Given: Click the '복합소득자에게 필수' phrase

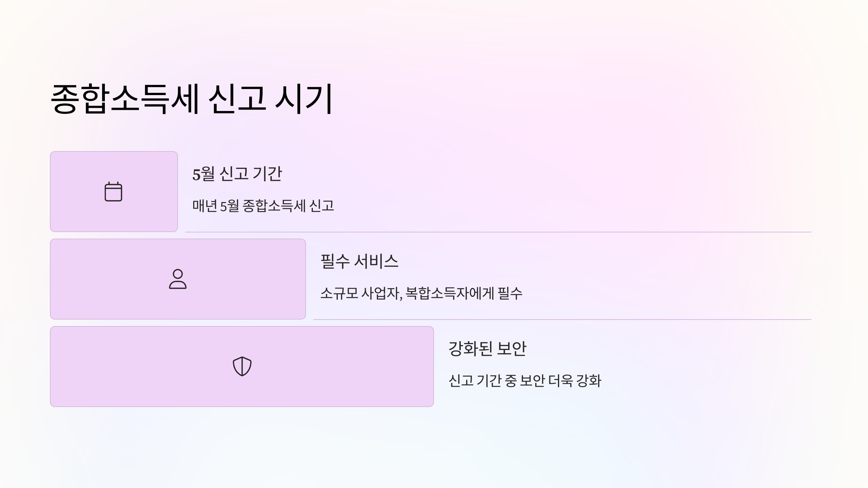Looking at the screenshot, I should (x=464, y=293).
